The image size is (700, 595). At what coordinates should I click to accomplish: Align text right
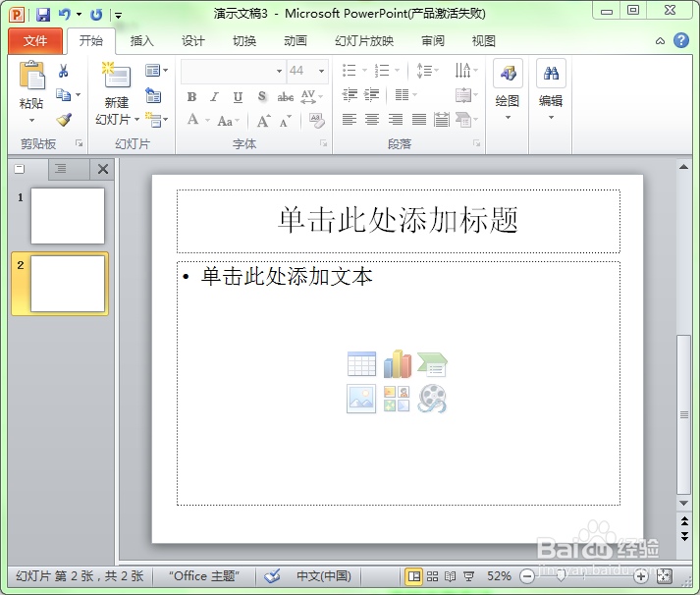(x=395, y=119)
